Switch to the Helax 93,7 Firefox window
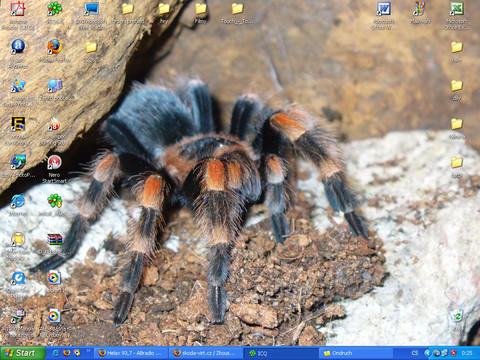The height and width of the screenshot is (360, 480). [131, 353]
